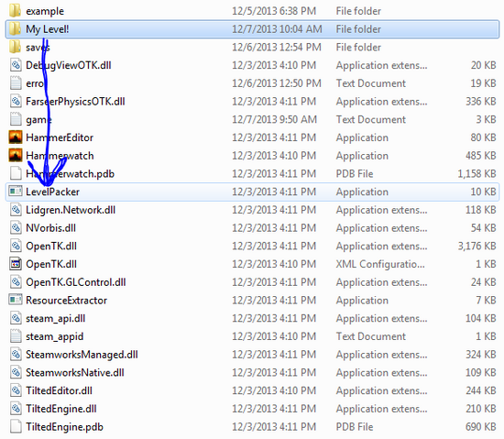Viewport: 504px width, 439px height.
Task: Click the XML configuration OpenTK.dll icon
Action: (x=15, y=264)
